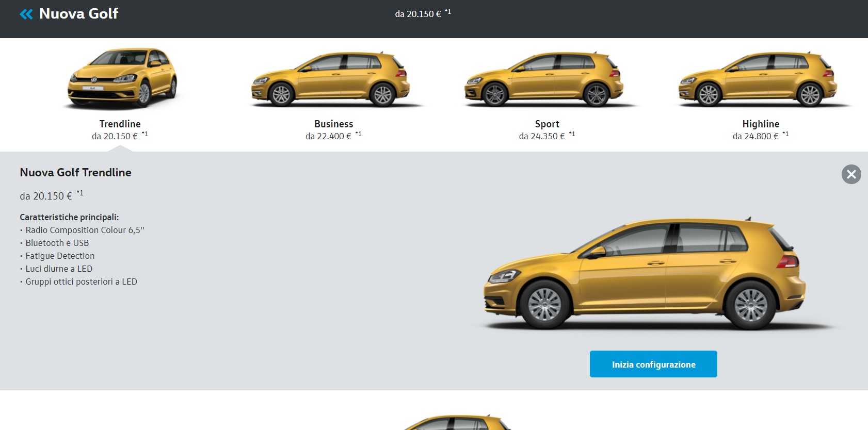Viewport: 868px width, 430px height.
Task: Close the Nuova Golf Trendline detail panel
Action: (851, 174)
